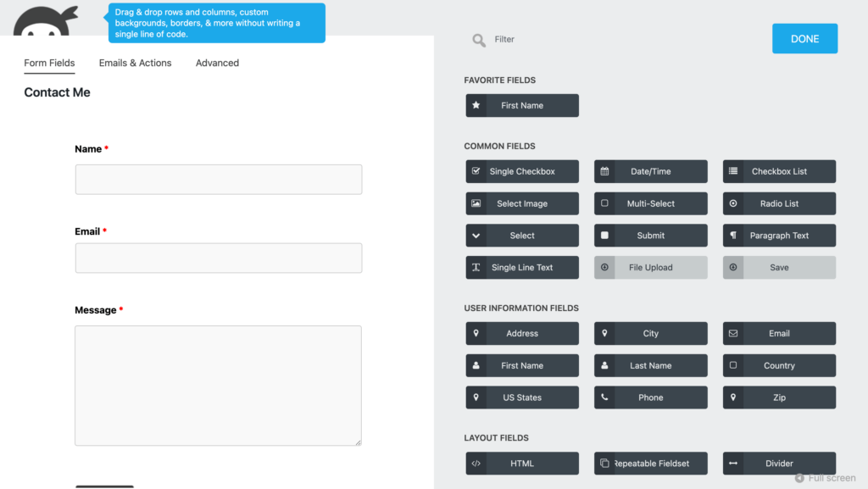This screenshot has width=868, height=489.
Task: Click the calendar icon on Date/Time field
Action: pyautogui.click(x=604, y=171)
